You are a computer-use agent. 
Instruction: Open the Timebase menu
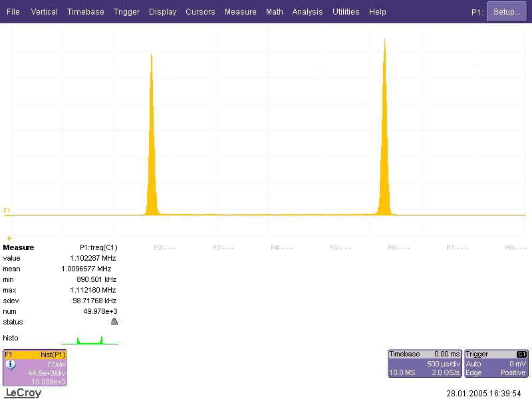pyautogui.click(x=85, y=12)
